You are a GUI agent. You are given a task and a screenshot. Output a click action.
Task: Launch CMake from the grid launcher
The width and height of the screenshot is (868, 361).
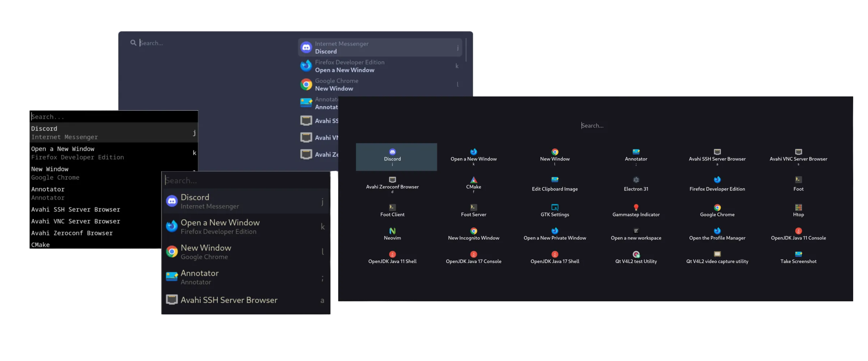pos(473,185)
